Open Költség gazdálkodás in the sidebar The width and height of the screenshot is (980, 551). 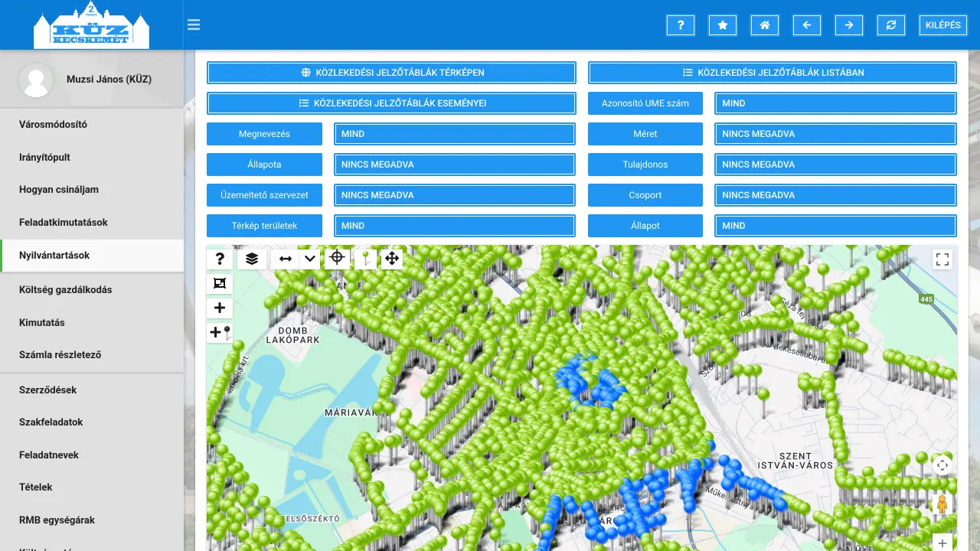click(x=66, y=290)
